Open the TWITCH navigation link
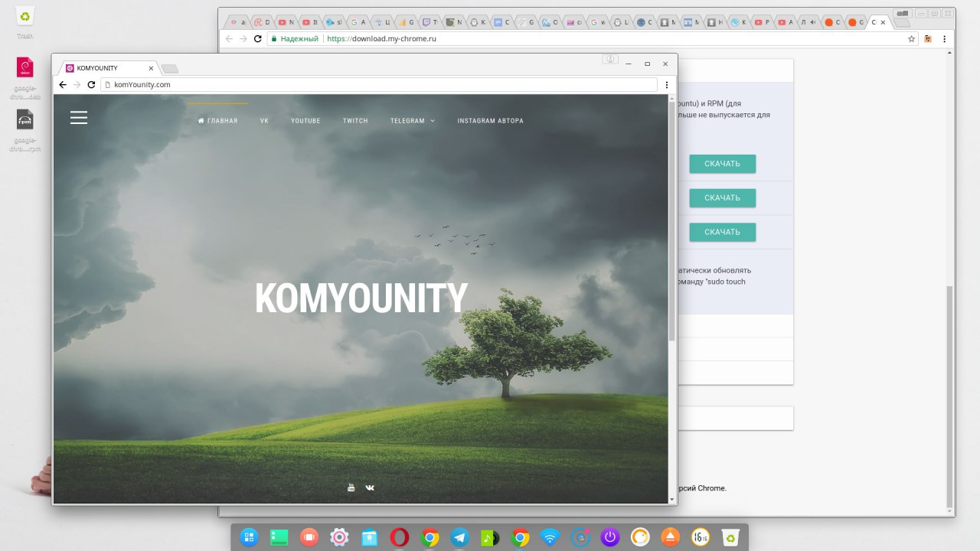The height and width of the screenshot is (551, 980). pos(355,121)
